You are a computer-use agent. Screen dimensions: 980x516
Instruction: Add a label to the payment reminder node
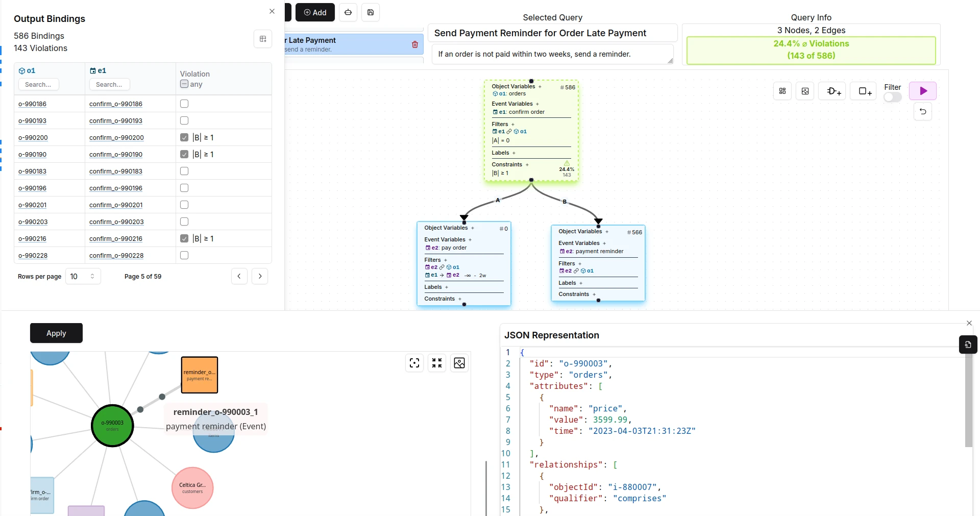[581, 283]
